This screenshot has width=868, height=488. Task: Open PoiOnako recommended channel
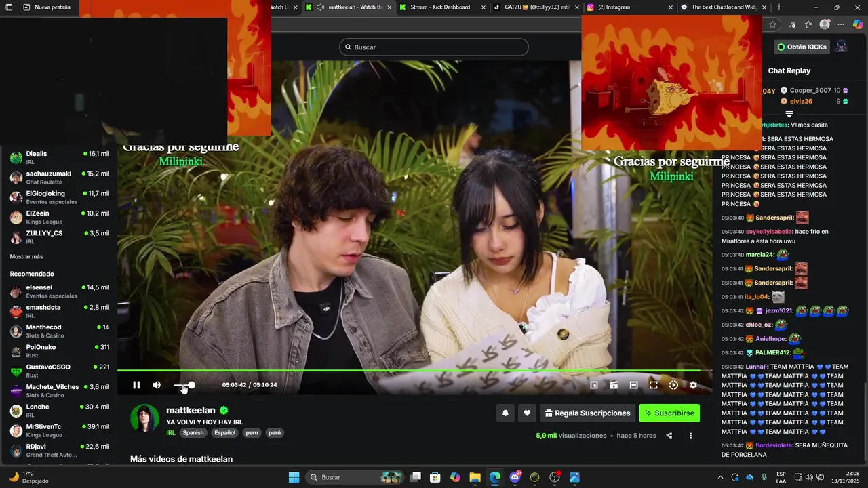coord(59,350)
